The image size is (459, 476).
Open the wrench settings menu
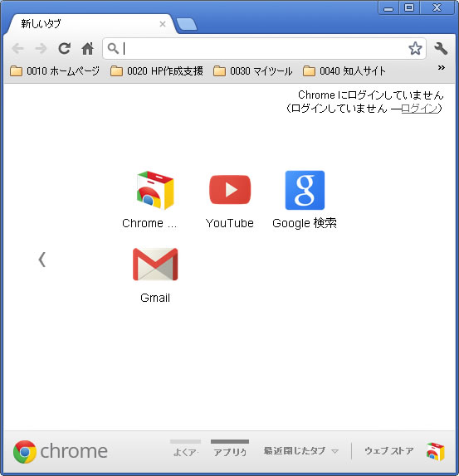(x=441, y=49)
